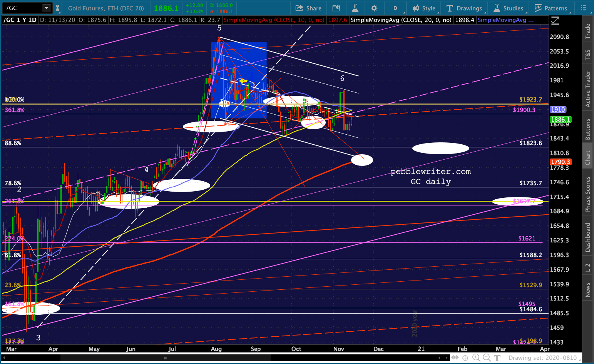Expand the /GC symbol dropdown

point(46,8)
